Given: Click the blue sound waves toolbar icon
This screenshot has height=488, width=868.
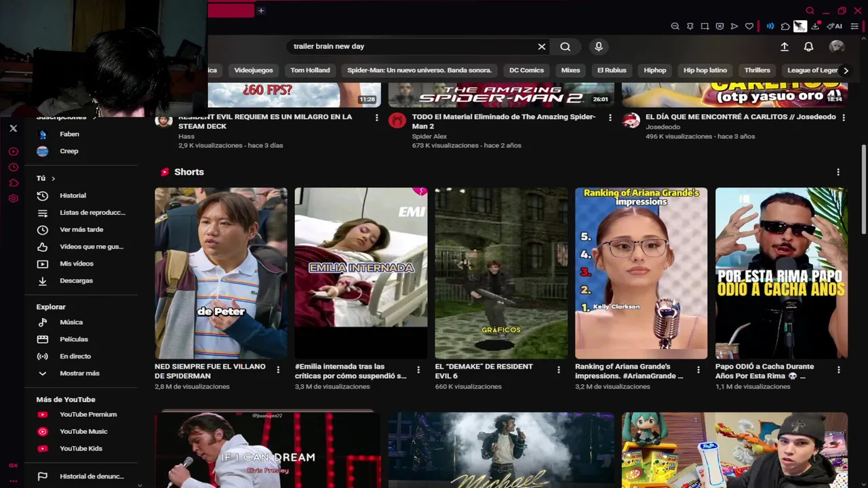Looking at the screenshot, I should (x=770, y=26).
